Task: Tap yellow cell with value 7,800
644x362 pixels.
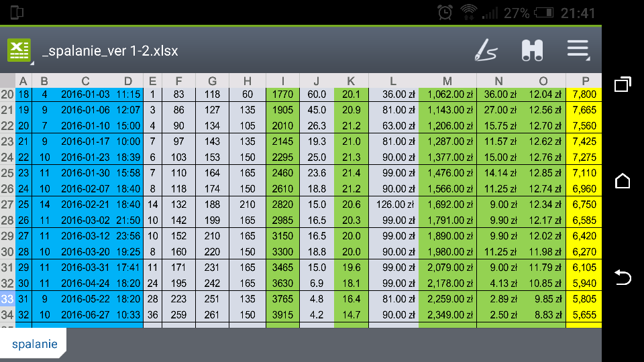Action: pyautogui.click(x=584, y=95)
